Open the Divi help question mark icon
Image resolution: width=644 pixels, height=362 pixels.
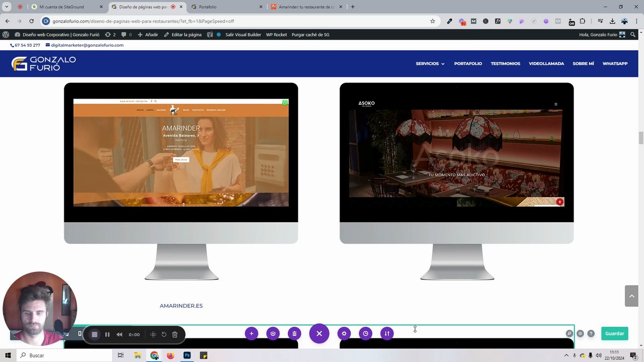pyautogui.click(x=591, y=333)
